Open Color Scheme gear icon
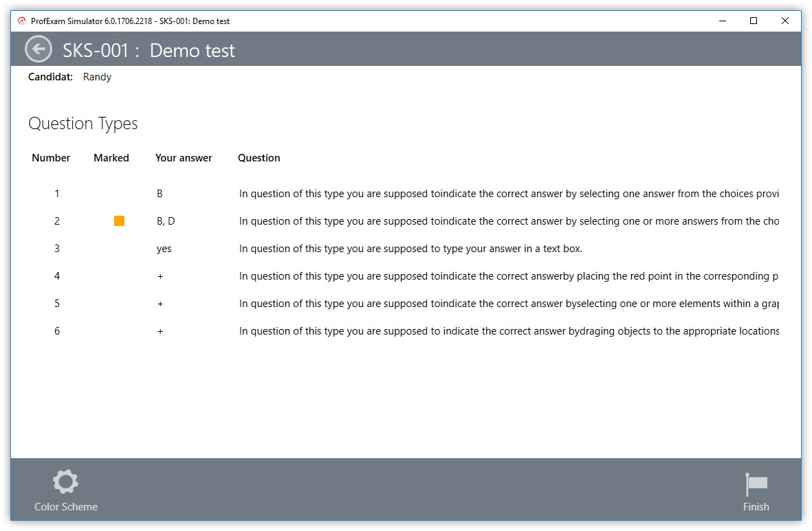The width and height of the screenshot is (812, 531). pos(66,482)
